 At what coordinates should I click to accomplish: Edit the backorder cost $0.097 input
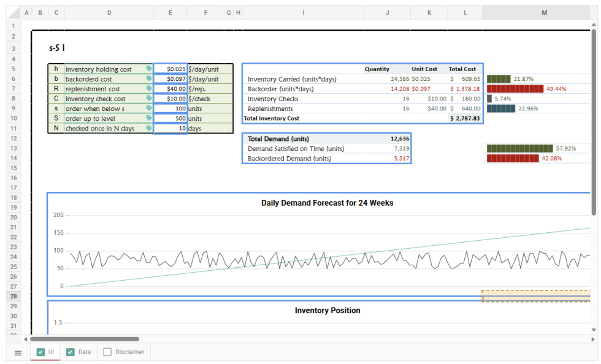point(170,78)
